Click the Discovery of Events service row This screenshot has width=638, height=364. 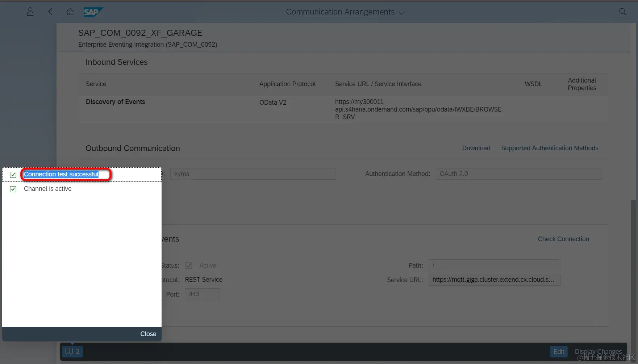click(343, 109)
